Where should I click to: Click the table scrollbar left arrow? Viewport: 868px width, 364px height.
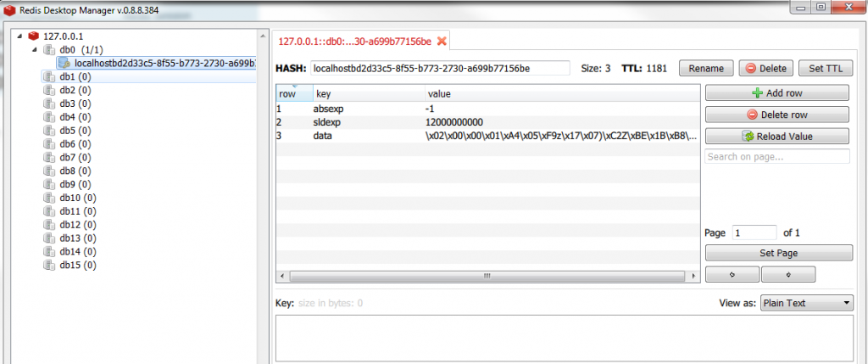coord(281,276)
